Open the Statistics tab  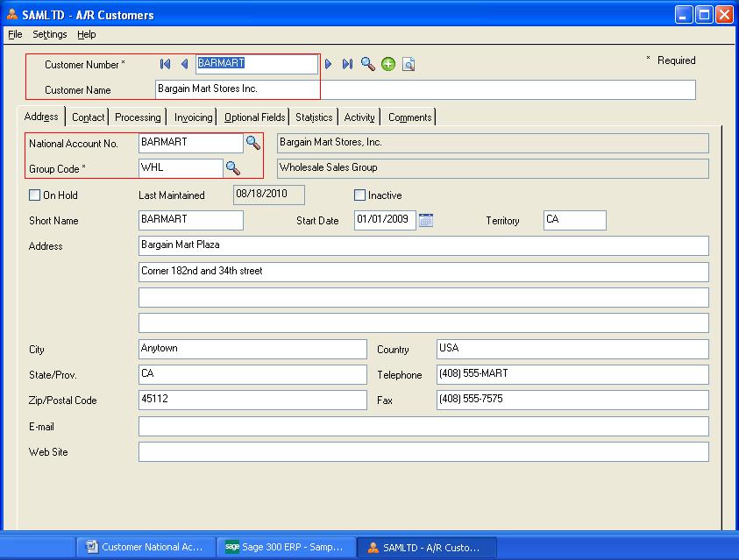pyautogui.click(x=314, y=117)
